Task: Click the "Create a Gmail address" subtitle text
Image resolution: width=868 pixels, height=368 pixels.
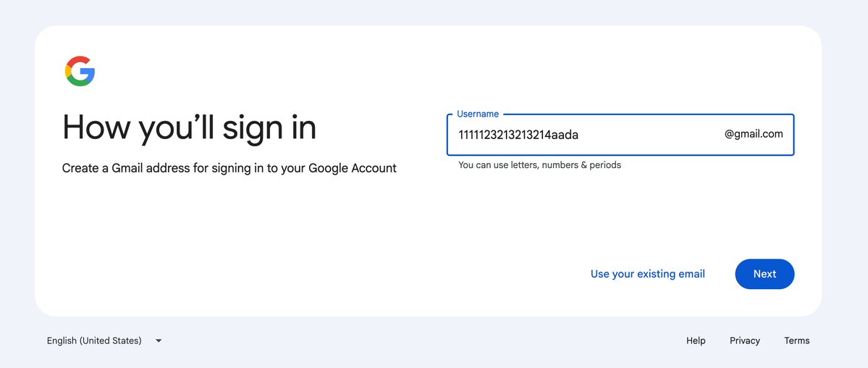Action: pos(229,168)
